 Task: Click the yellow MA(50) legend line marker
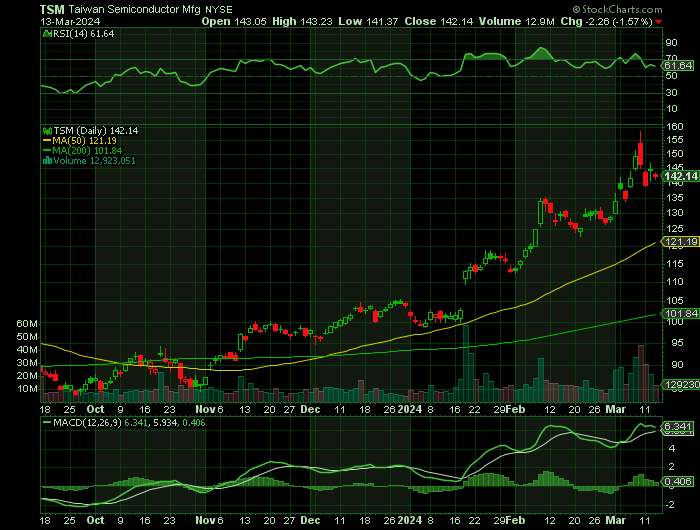point(47,141)
